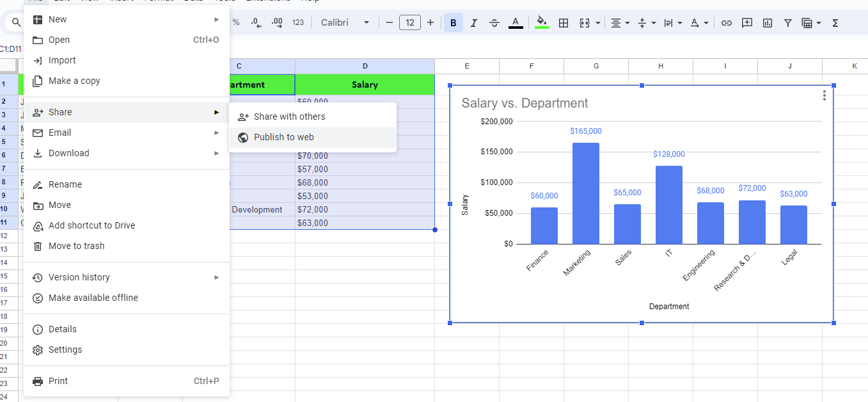Image resolution: width=868 pixels, height=402 pixels.
Task: Click Share with others in submenu
Action: pos(313,117)
